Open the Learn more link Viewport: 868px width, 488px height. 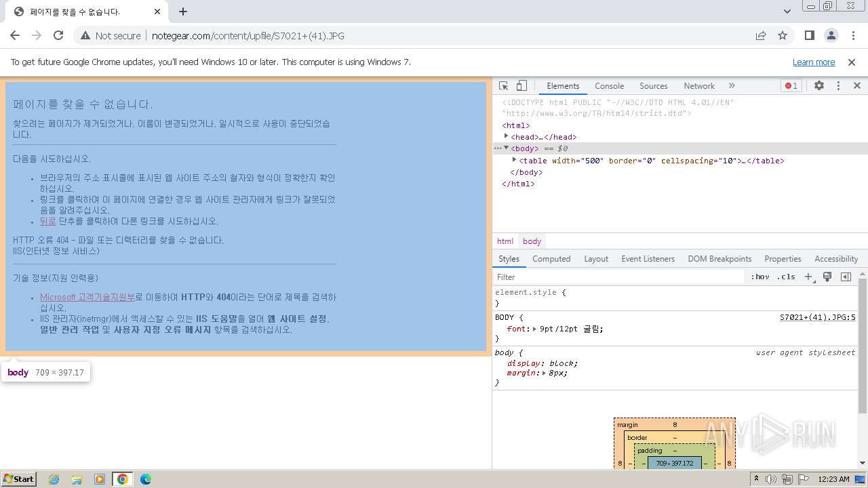click(x=814, y=62)
